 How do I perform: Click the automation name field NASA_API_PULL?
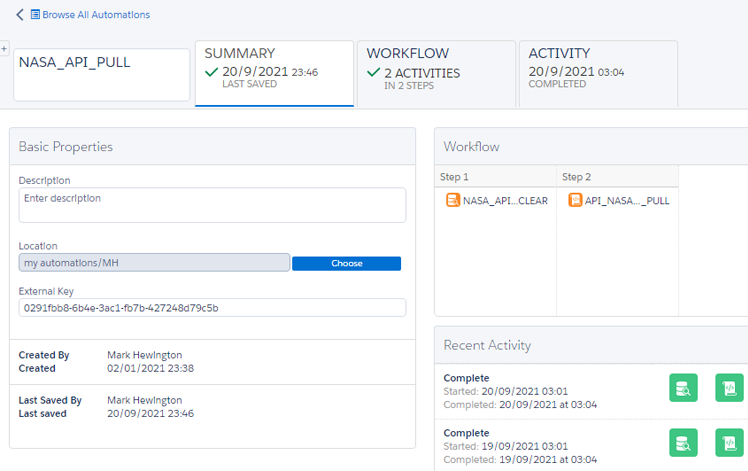[101, 73]
